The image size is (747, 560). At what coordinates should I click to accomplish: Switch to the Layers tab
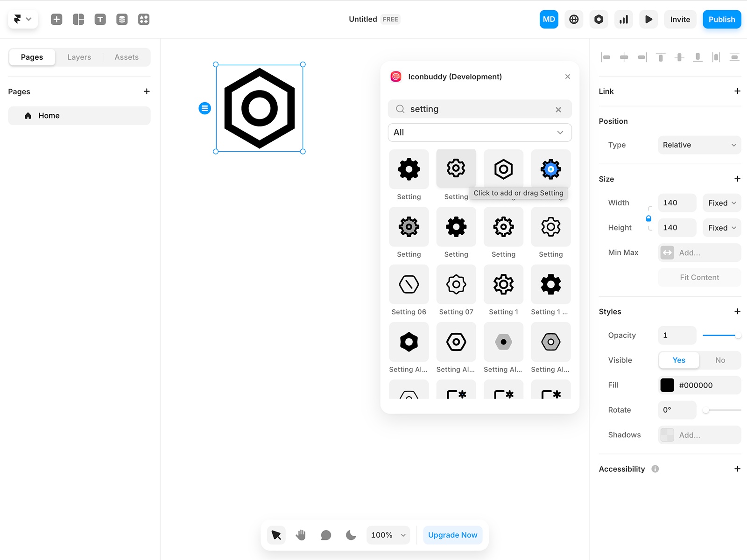(79, 57)
